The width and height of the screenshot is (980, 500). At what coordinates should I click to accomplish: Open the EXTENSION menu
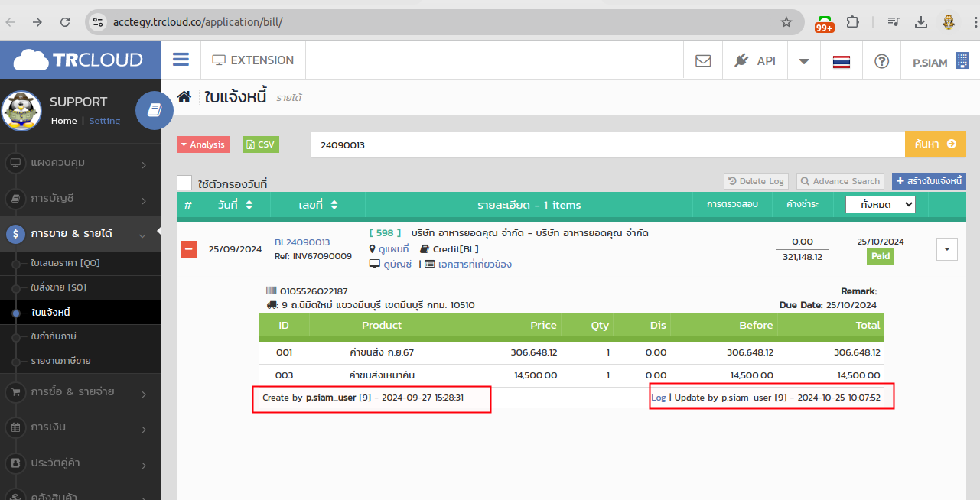252,60
